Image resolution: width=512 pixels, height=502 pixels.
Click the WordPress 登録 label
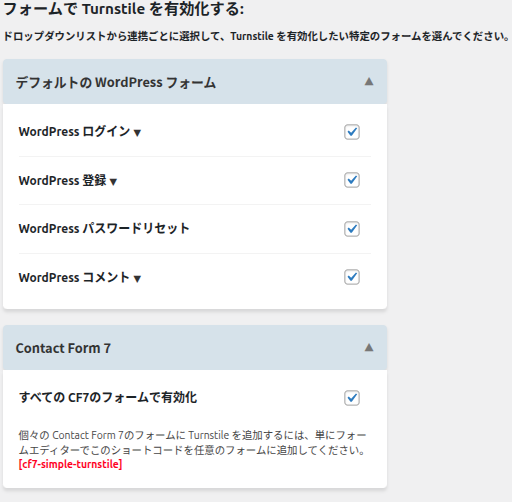[x=62, y=180]
